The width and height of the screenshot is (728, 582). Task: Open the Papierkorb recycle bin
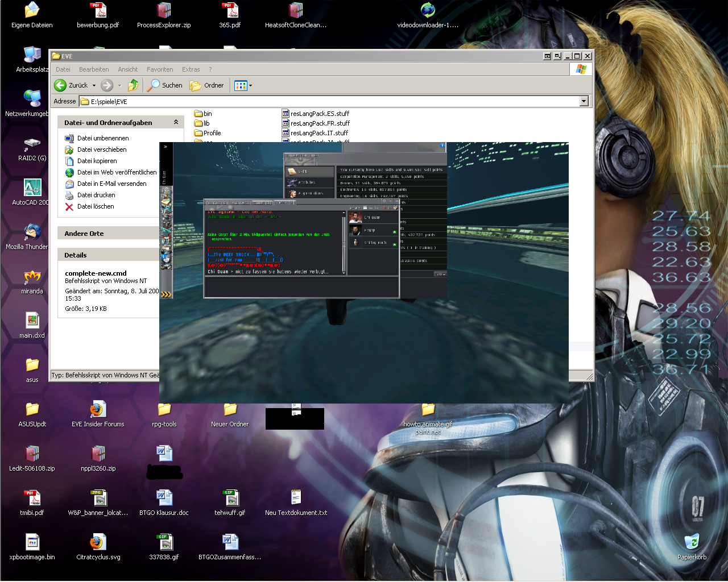(x=692, y=543)
